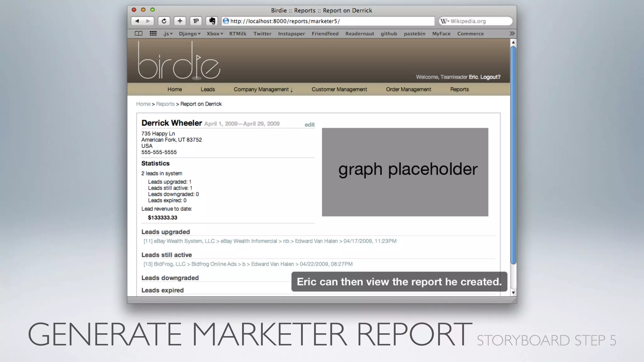Click the scroll down arrow
This screenshot has width=644, height=362.
[x=513, y=293]
